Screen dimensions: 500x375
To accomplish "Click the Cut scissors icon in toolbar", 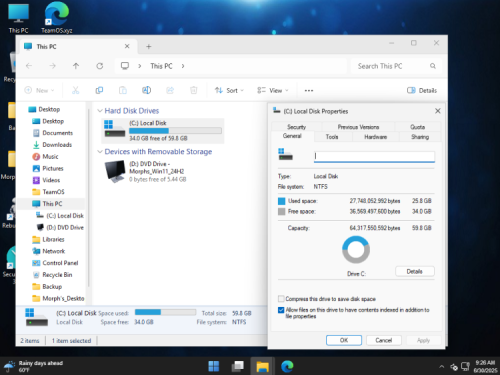I will [76, 90].
